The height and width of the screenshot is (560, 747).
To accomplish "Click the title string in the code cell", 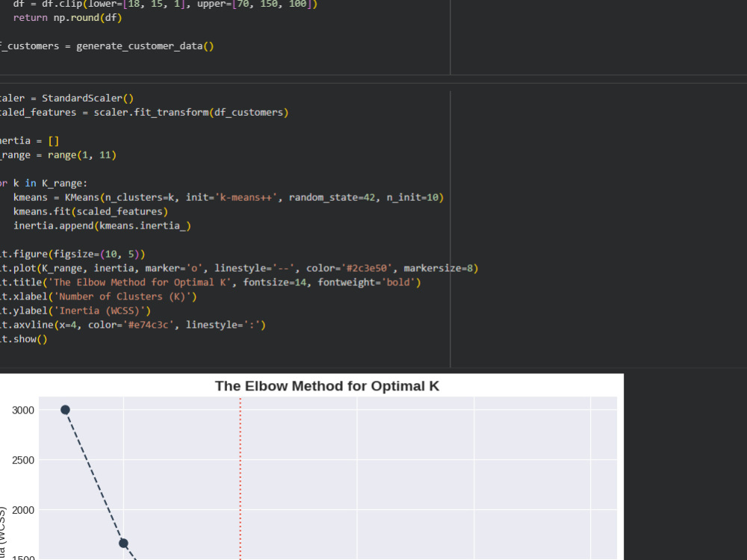I will coord(139,282).
